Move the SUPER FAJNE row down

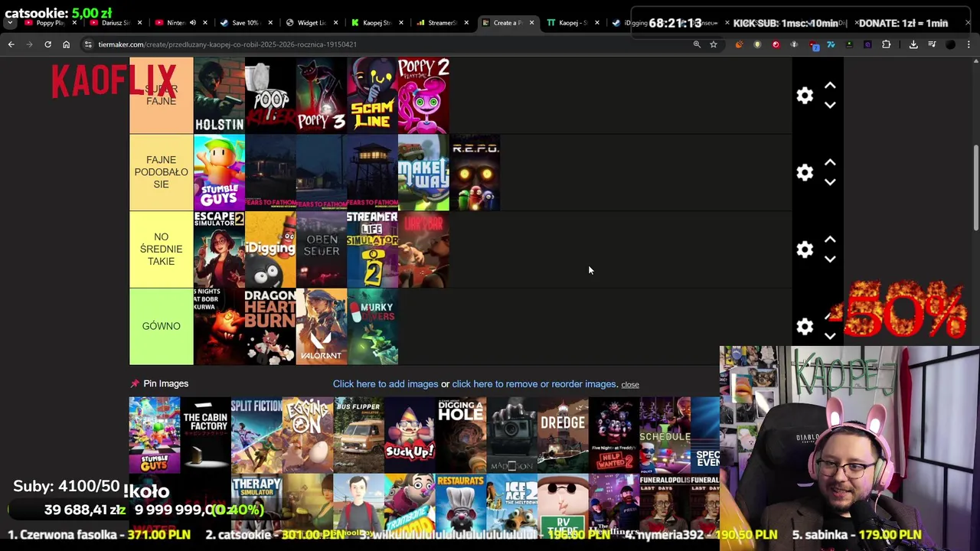tap(830, 106)
